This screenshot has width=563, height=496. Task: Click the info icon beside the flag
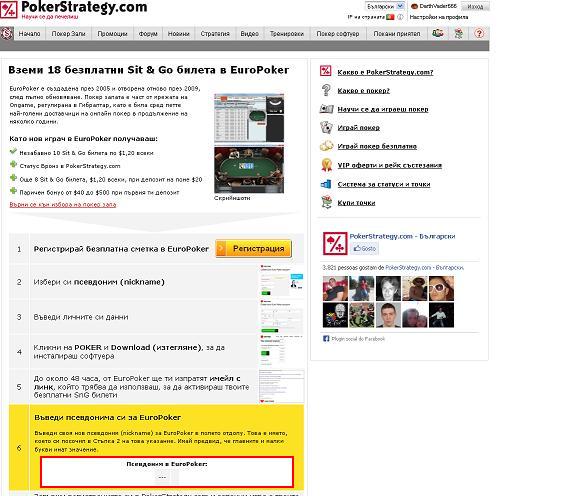[400, 17]
